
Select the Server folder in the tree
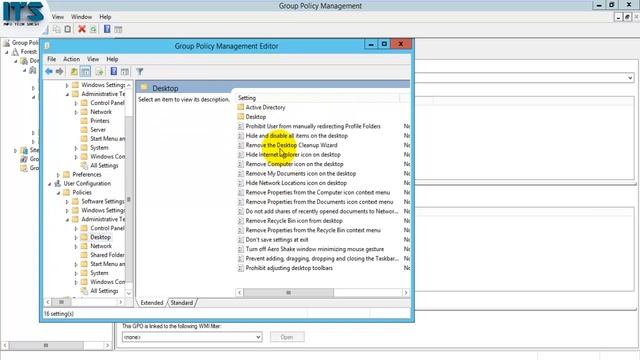tap(98, 129)
